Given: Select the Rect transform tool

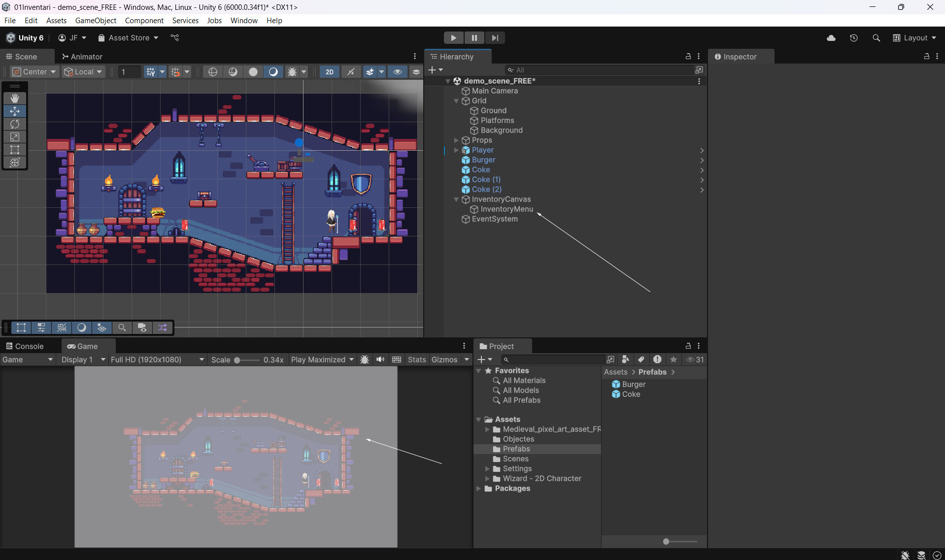Looking at the screenshot, I should (15, 150).
